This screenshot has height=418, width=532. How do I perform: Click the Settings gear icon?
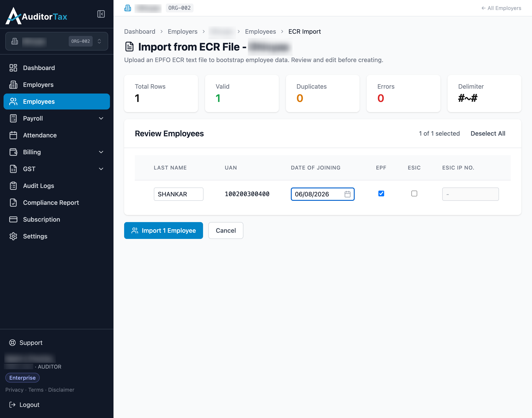13,236
